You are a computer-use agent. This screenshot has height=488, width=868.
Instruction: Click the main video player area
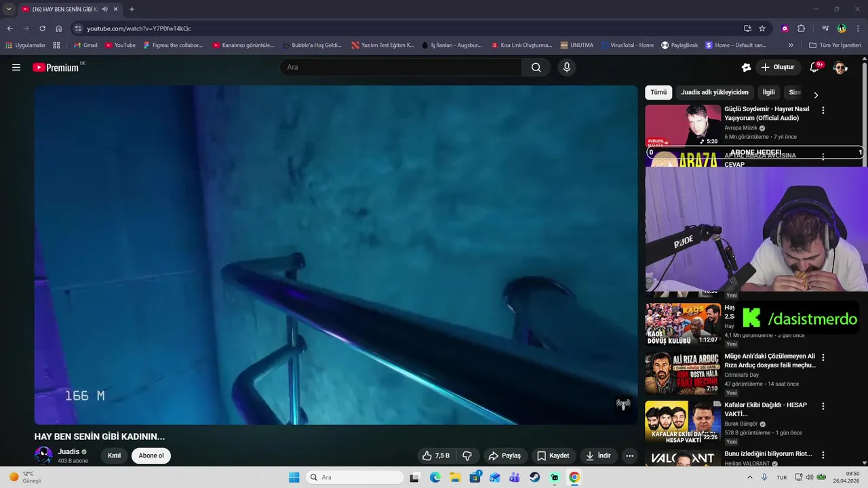pos(336,255)
